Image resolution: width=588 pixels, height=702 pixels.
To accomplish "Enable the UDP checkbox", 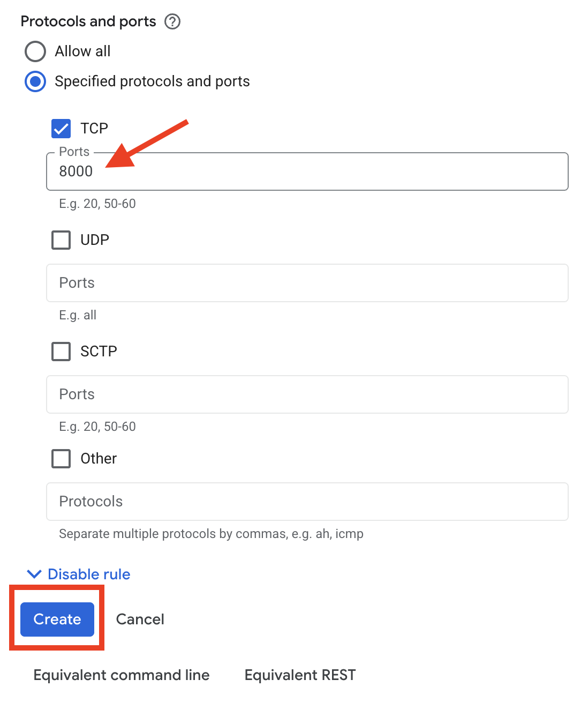I will tap(61, 240).
